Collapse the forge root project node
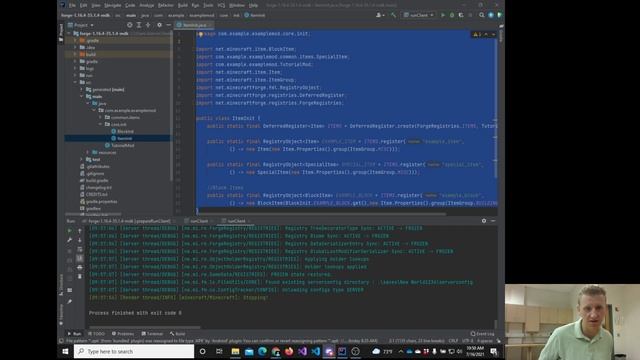The image size is (640, 360). tap(69, 33)
